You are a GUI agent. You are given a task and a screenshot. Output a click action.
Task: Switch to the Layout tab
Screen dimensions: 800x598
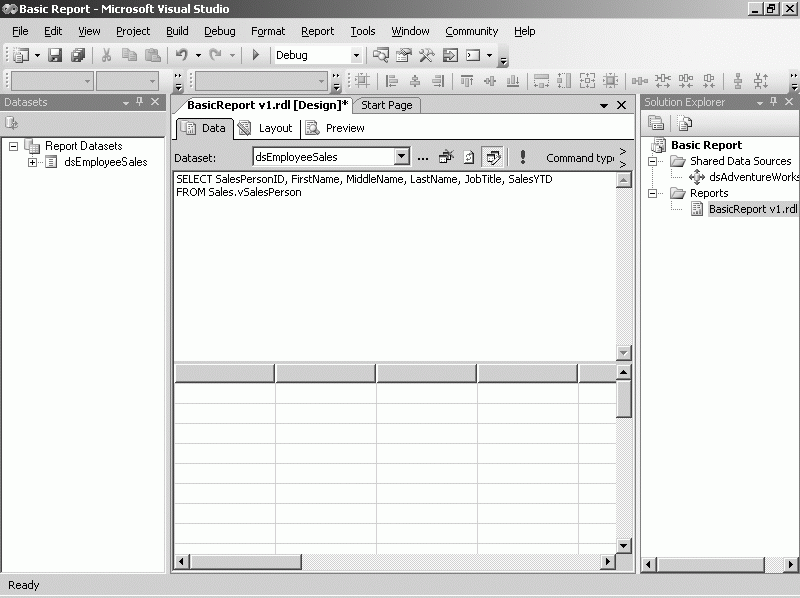point(267,128)
